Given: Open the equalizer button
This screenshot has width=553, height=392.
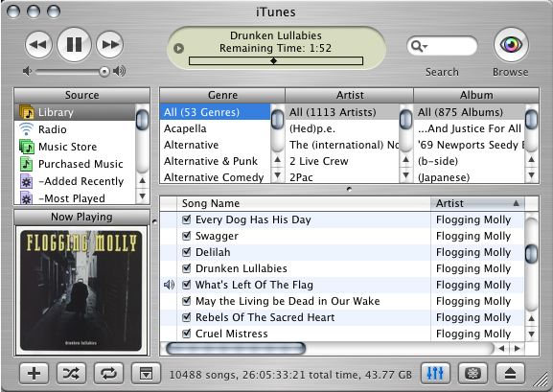Looking at the screenshot, I should click(x=435, y=373).
